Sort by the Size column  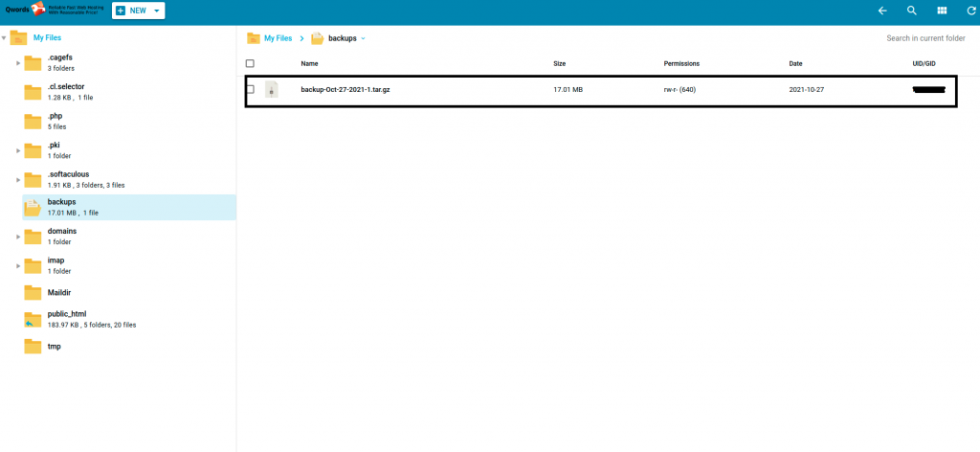click(x=559, y=64)
